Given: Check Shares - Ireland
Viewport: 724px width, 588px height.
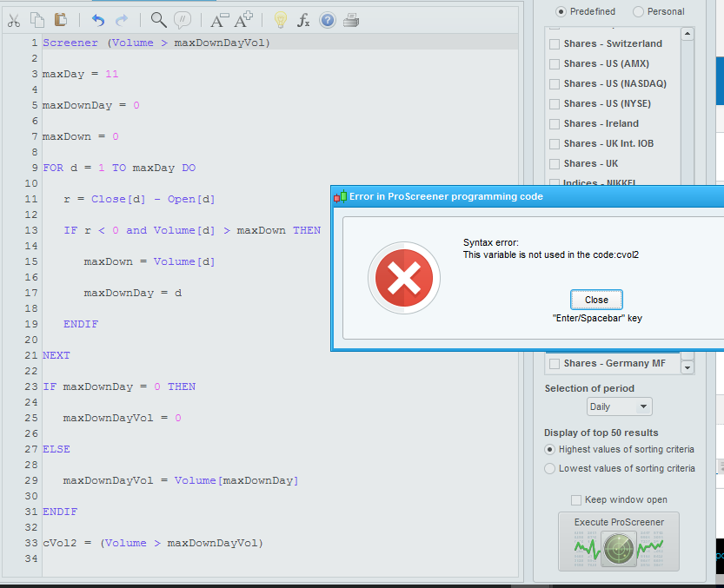Looking at the screenshot, I should [555, 124].
